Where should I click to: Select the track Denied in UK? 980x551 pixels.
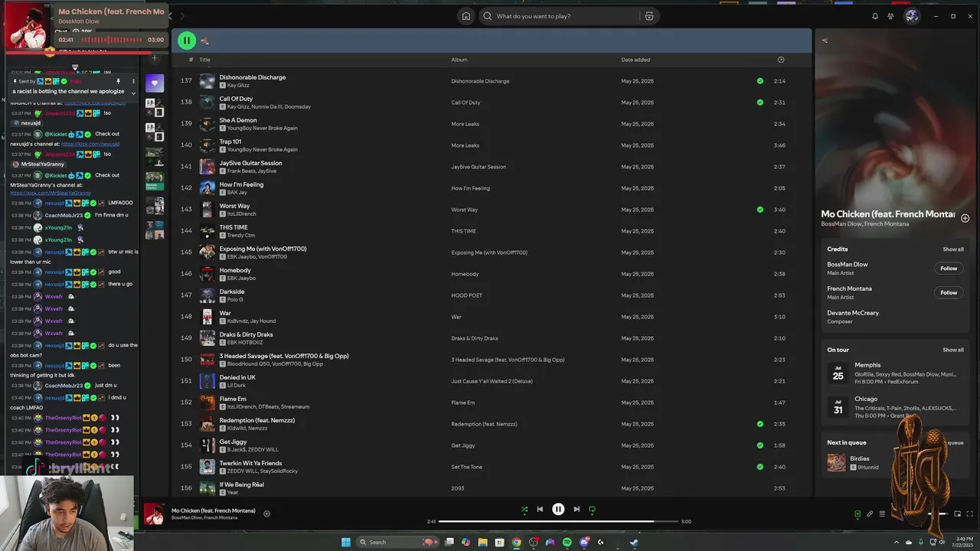[x=237, y=377]
